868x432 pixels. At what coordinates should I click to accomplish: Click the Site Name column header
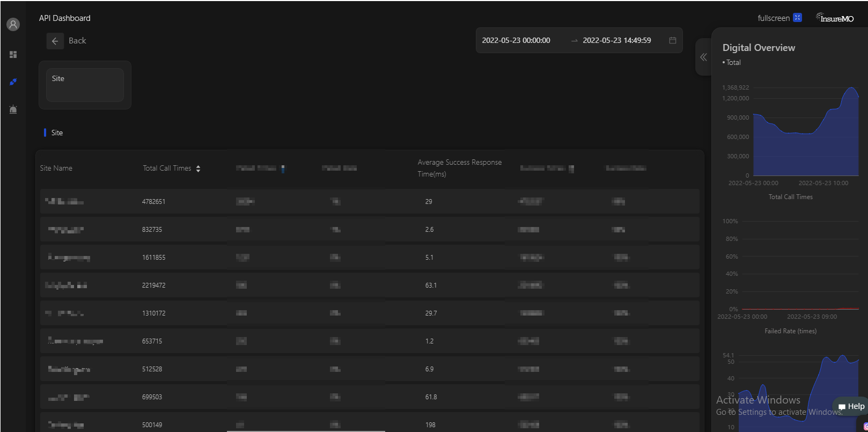tap(56, 168)
